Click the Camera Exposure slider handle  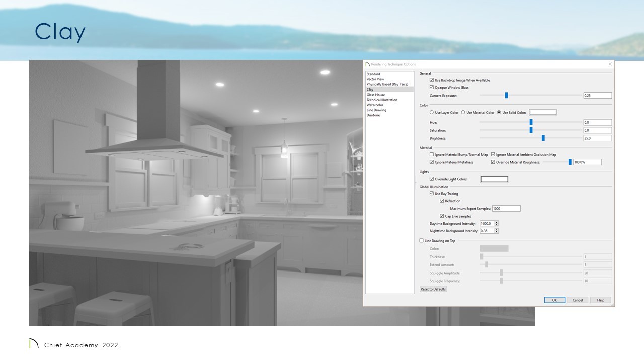(506, 95)
